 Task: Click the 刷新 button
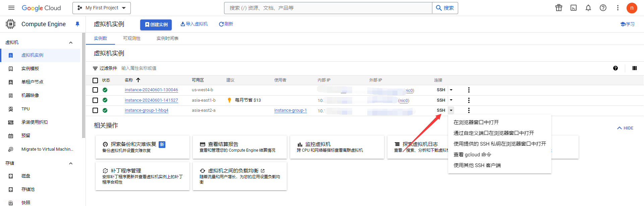click(226, 24)
